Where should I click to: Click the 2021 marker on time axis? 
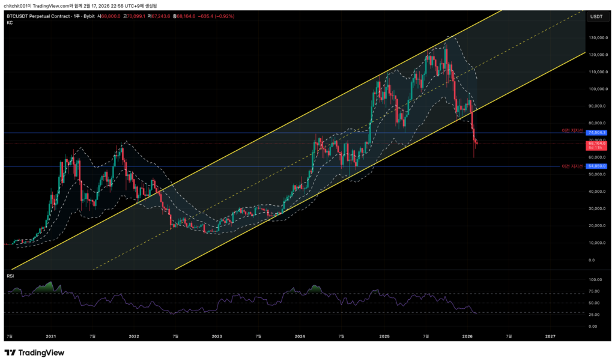[51, 338]
